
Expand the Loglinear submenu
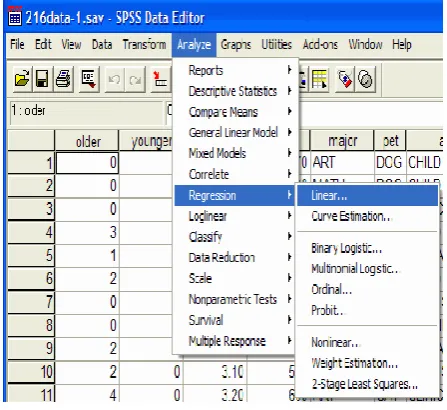(234, 216)
